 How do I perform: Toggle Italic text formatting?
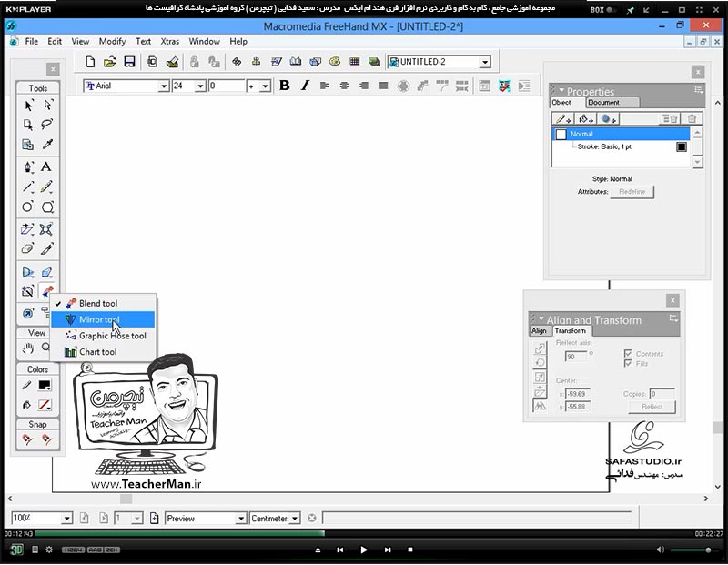[305, 86]
